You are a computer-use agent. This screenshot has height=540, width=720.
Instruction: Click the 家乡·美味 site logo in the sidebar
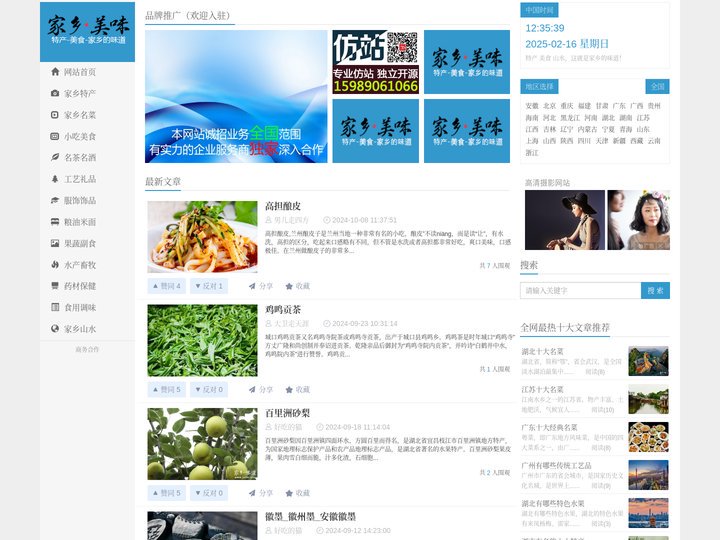(x=88, y=32)
